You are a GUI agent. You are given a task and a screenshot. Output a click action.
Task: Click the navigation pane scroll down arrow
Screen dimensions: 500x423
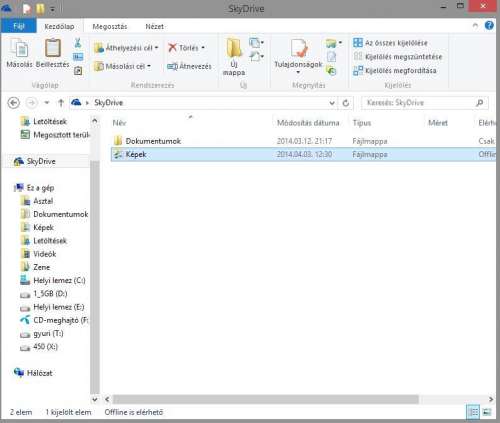(x=95, y=399)
